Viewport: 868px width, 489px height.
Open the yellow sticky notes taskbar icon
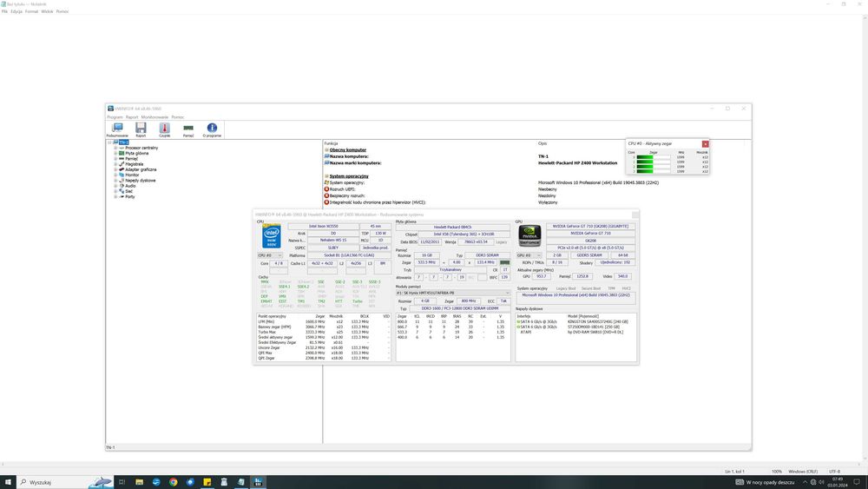coord(207,482)
